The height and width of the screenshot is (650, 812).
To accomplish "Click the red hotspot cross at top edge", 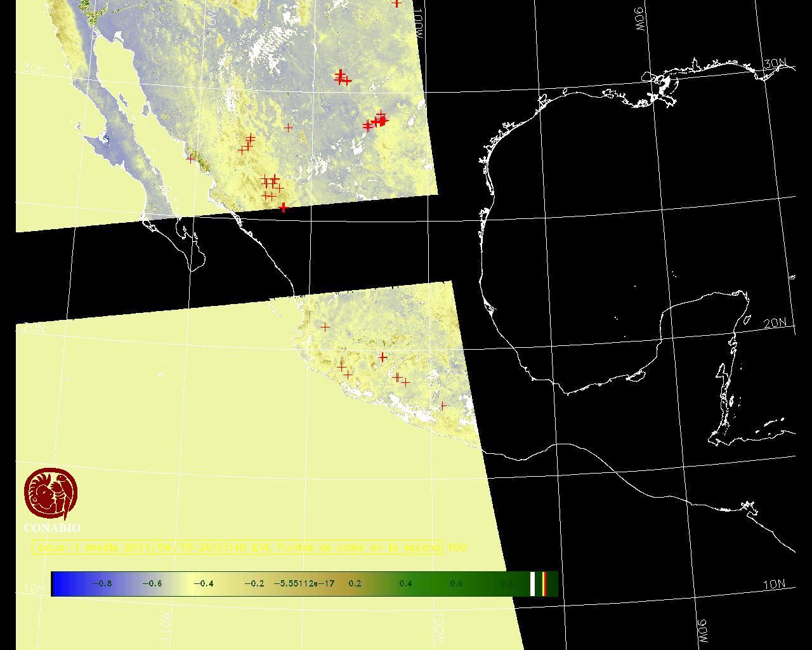I will point(396,3).
